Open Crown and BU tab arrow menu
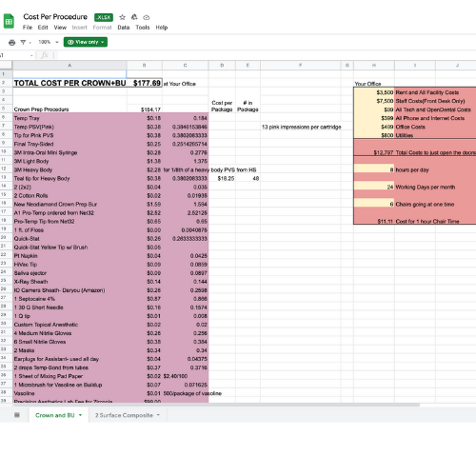476x476 pixels. point(80,415)
